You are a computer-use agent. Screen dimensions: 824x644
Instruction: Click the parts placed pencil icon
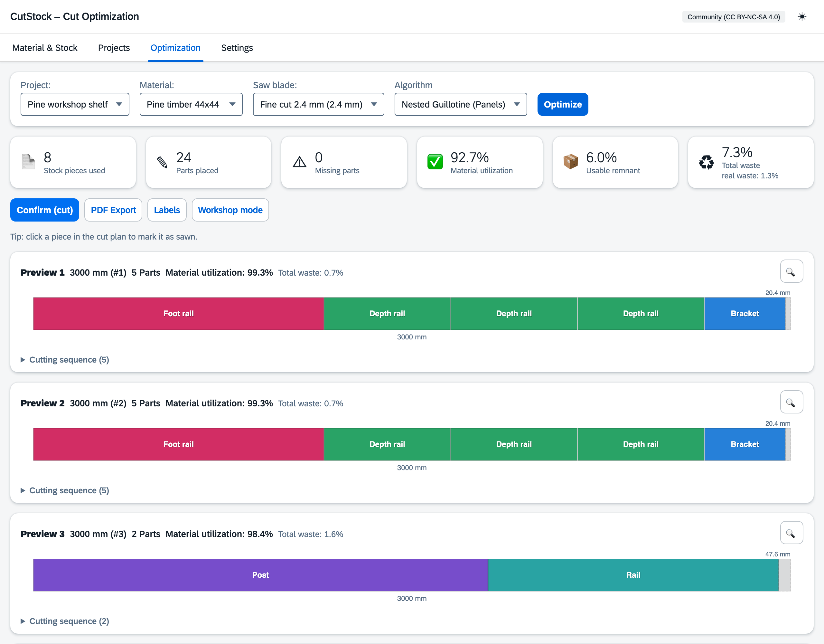162,162
